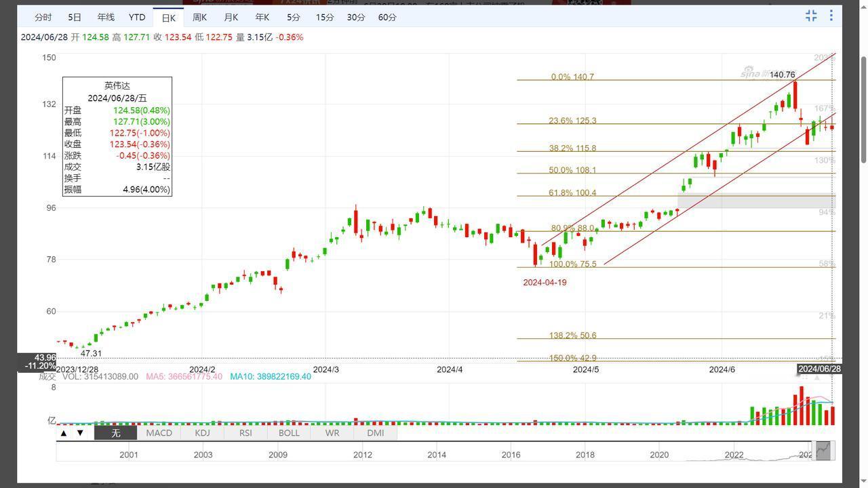Image resolution: width=868 pixels, height=488 pixels.
Task: Switch to the 周K weekly tab
Action: click(x=199, y=17)
